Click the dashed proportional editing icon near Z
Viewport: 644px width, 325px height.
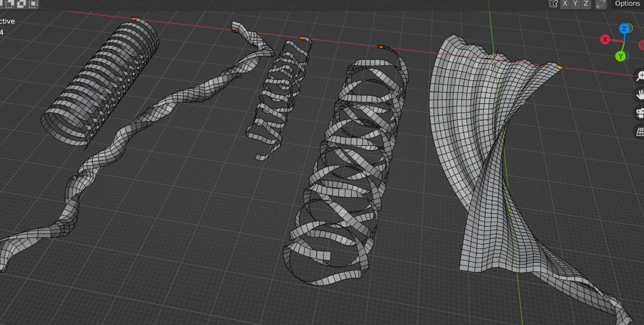(601, 3)
